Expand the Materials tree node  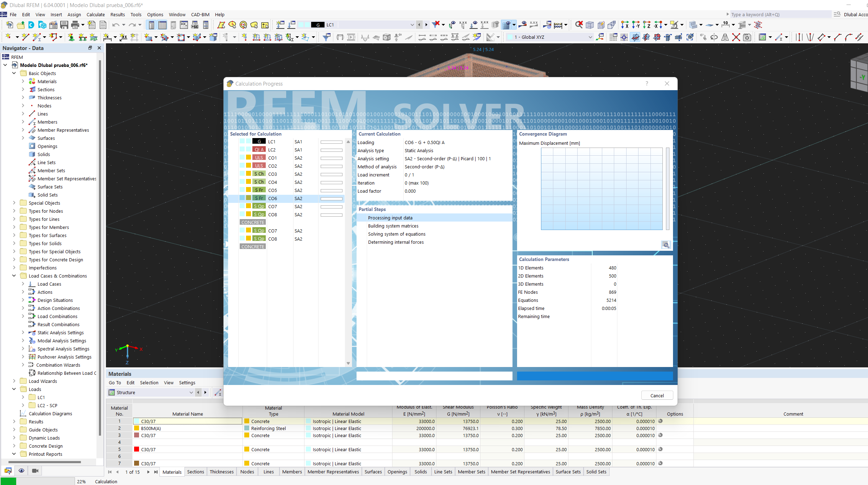click(x=23, y=81)
